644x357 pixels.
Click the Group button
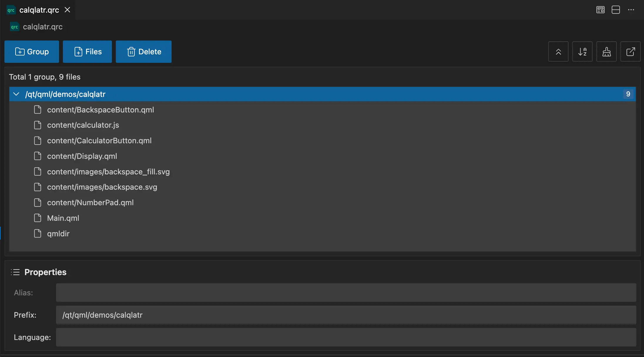pos(32,52)
